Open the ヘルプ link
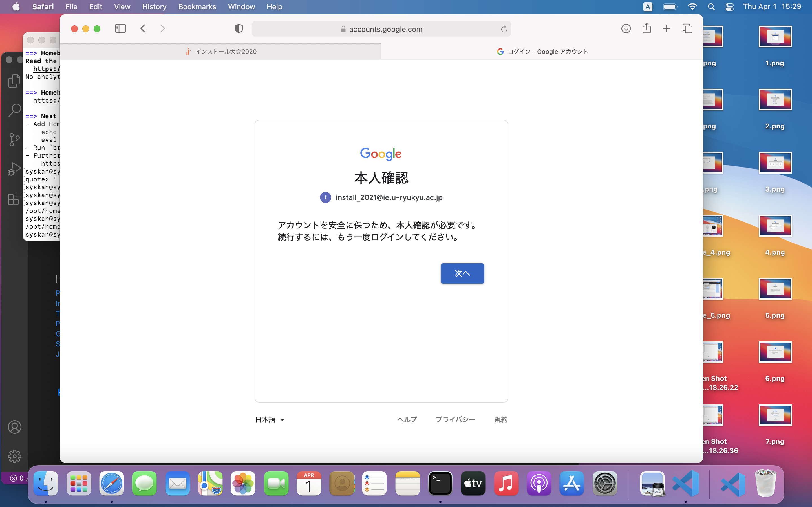The image size is (812, 507). pos(407,419)
